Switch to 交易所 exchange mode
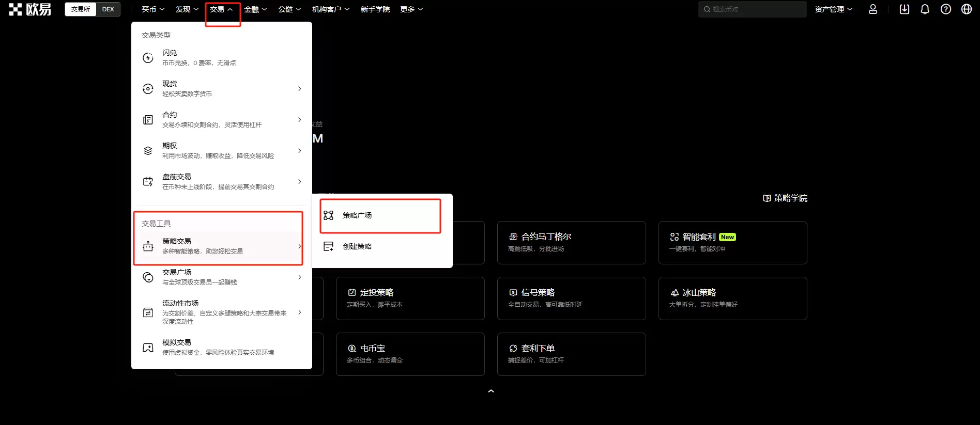Screen dimensions: 980x425 coord(81,9)
